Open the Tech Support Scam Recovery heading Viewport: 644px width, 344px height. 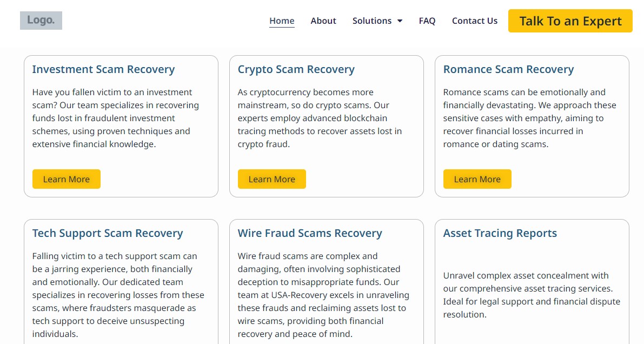coord(108,233)
